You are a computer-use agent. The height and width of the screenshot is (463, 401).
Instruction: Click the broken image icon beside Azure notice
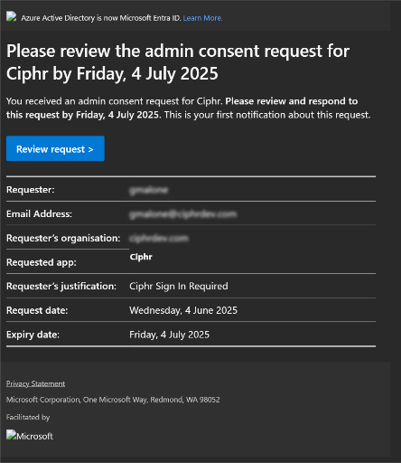click(11, 17)
